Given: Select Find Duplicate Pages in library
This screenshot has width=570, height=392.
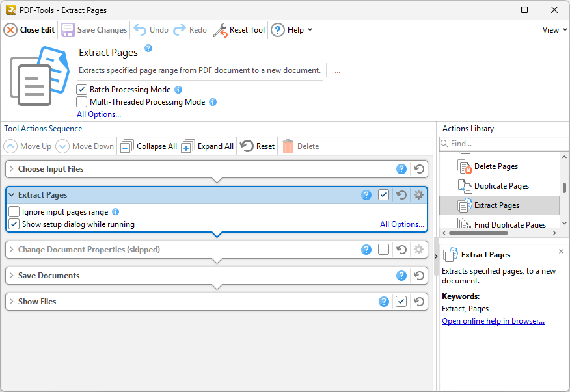Looking at the screenshot, I should (x=499, y=224).
